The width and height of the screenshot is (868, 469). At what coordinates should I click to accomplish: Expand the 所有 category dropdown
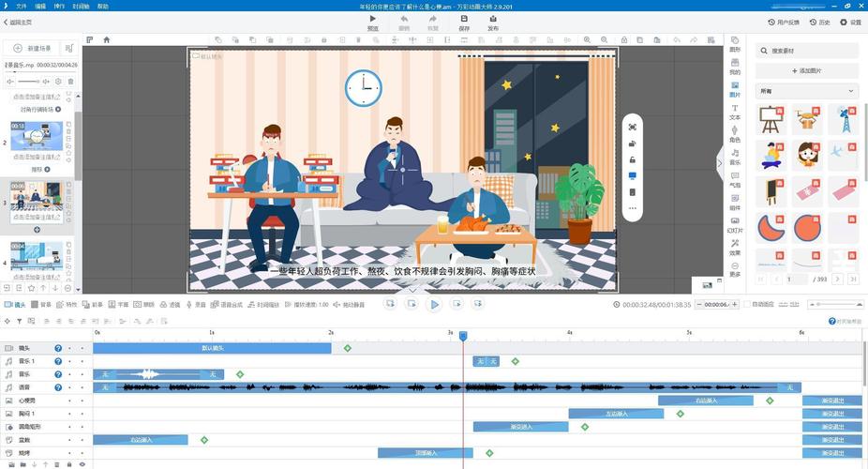(x=807, y=91)
